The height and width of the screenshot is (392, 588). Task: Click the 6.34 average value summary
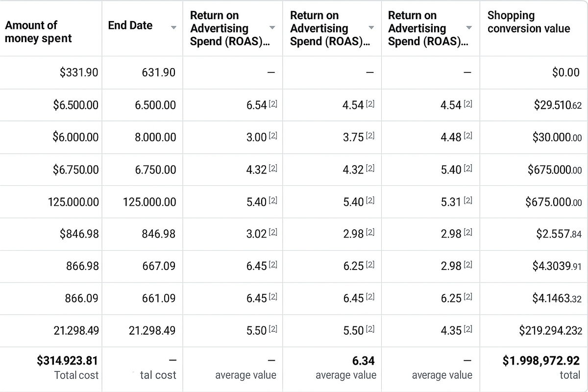[363, 361]
